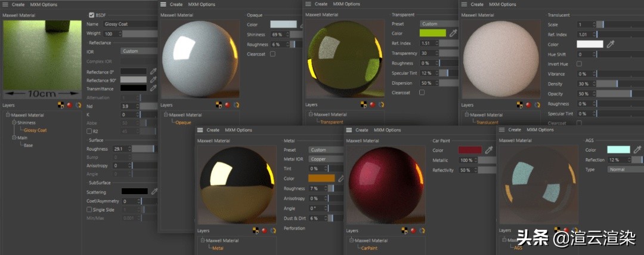This screenshot has height=255, width=644.
Task: Open MXM Options menu in Car Paint window
Action: (387, 130)
